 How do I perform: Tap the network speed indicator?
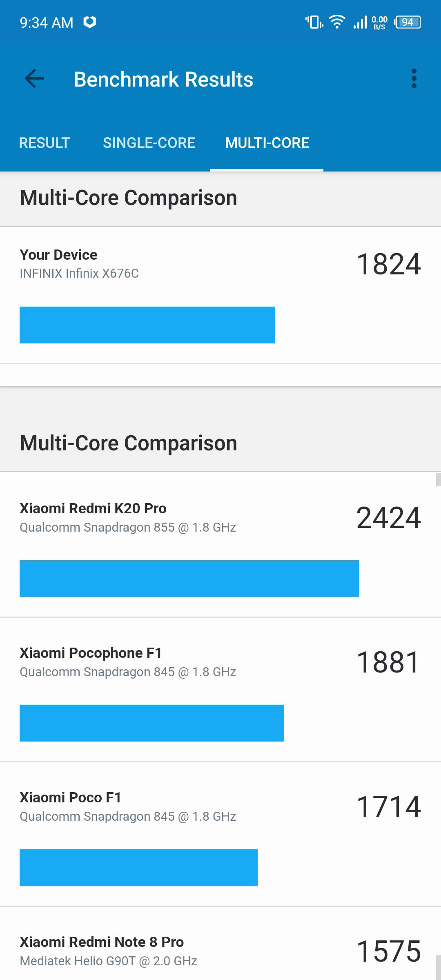[379, 22]
